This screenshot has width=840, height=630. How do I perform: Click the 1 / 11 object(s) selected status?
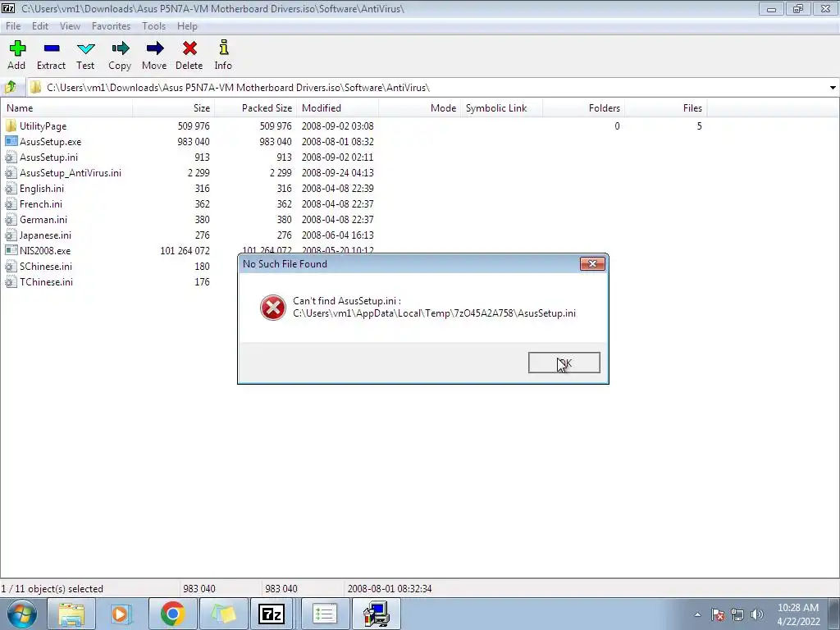point(52,588)
